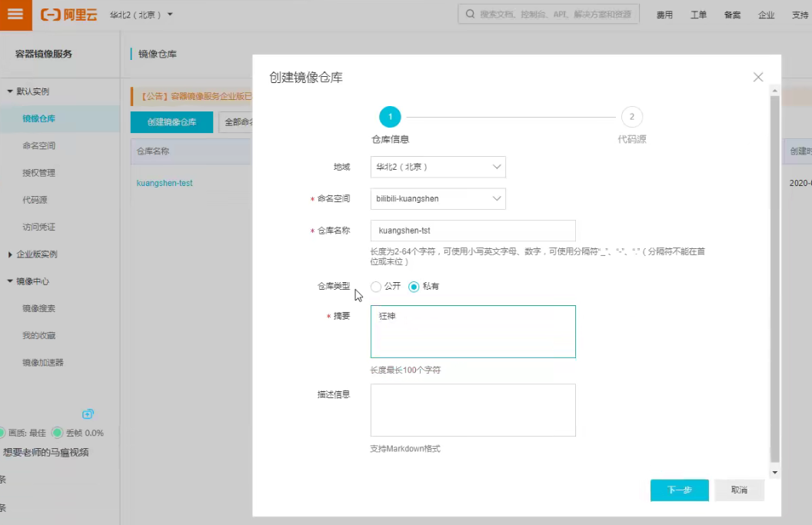Open the 工单 top menu
This screenshot has height=525, width=812.
698,14
